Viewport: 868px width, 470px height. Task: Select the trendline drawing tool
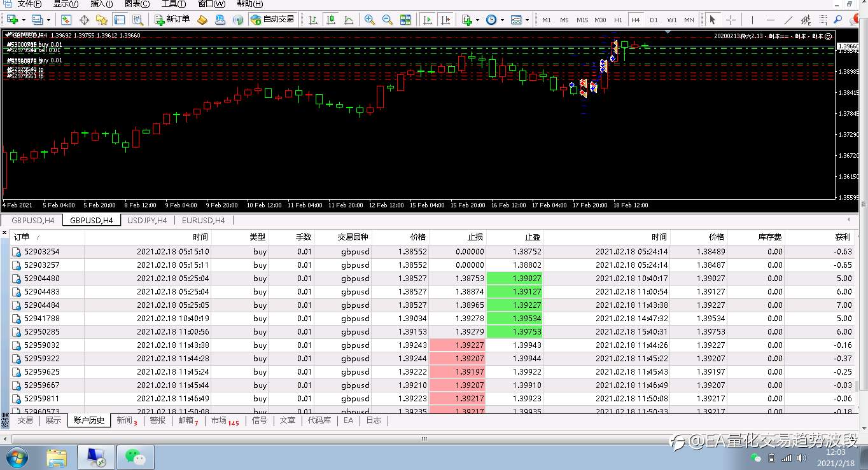click(x=788, y=20)
